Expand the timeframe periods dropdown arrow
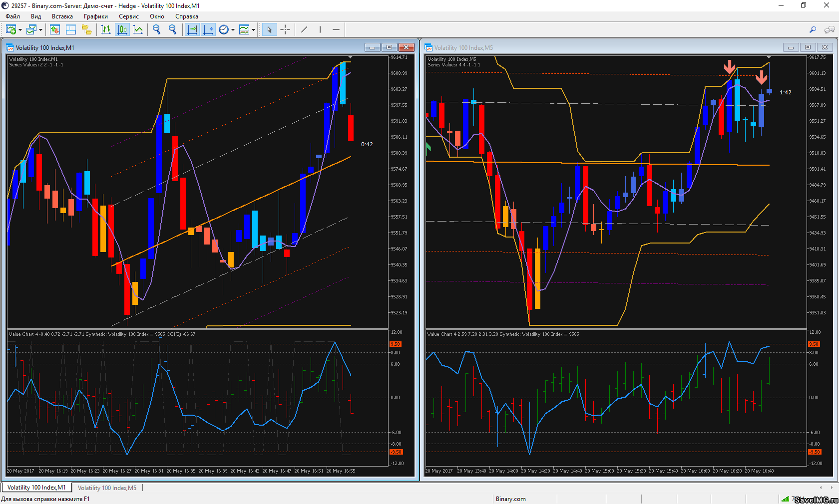The height and width of the screenshot is (504, 839). tap(233, 30)
